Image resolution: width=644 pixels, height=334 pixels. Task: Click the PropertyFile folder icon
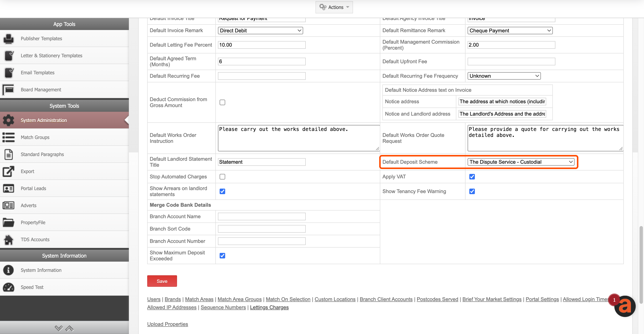coord(9,222)
